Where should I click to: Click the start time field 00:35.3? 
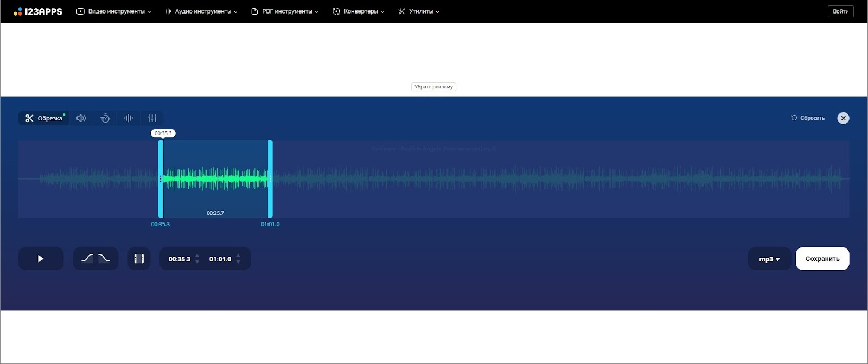coord(179,259)
